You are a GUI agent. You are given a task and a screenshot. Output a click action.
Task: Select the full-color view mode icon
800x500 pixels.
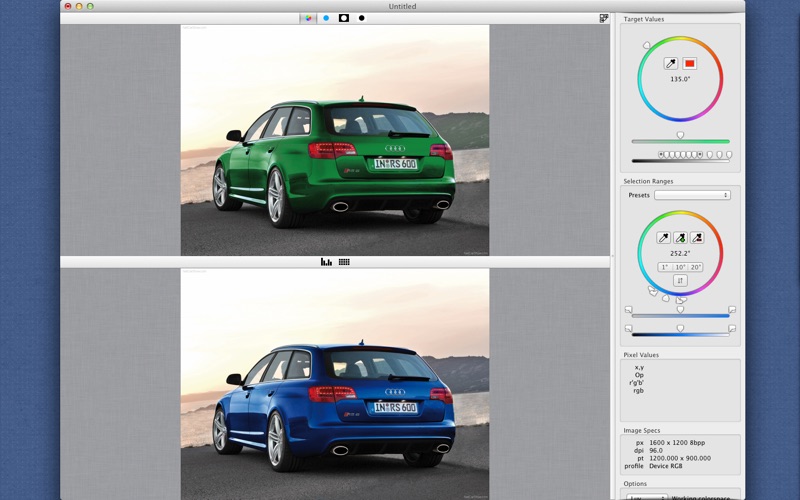(x=308, y=18)
